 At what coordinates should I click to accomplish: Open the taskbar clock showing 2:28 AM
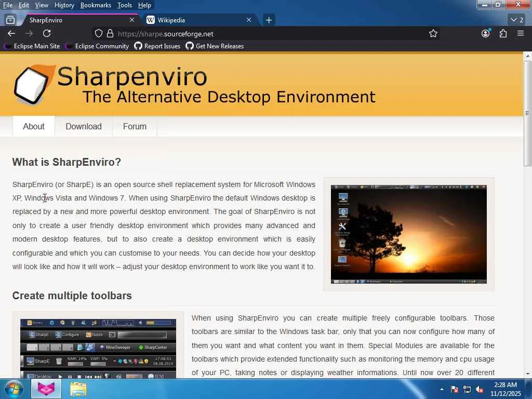click(505, 389)
